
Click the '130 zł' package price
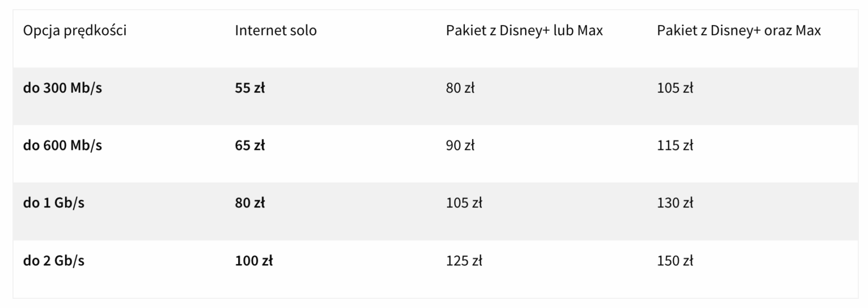[x=675, y=203]
